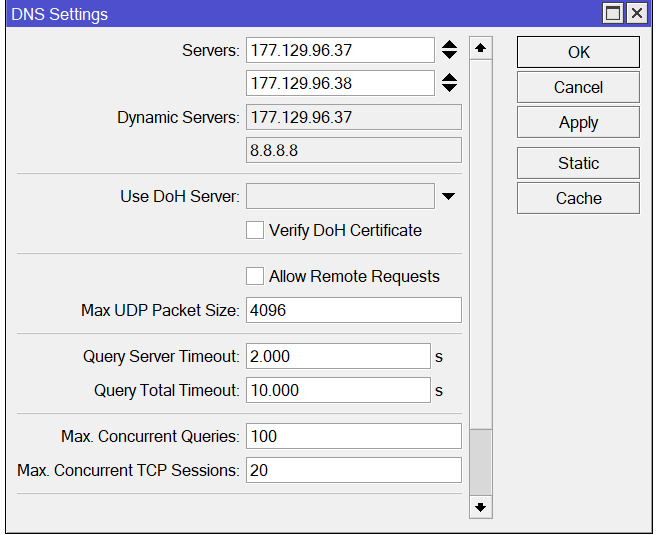The width and height of the screenshot is (659, 535).
Task: Enable Verify DoH Certificate checkbox
Action: point(255,230)
